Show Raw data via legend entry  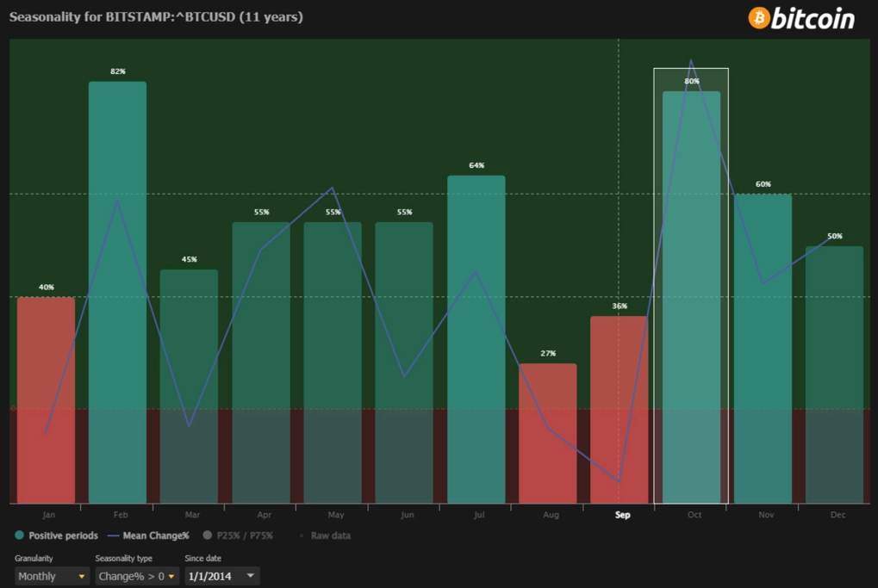point(325,535)
